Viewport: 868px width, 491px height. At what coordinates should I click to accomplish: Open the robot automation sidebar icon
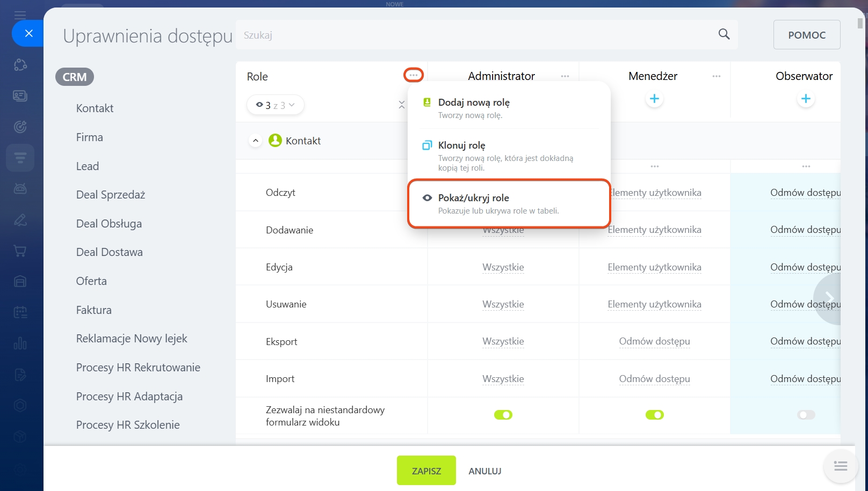point(20,188)
